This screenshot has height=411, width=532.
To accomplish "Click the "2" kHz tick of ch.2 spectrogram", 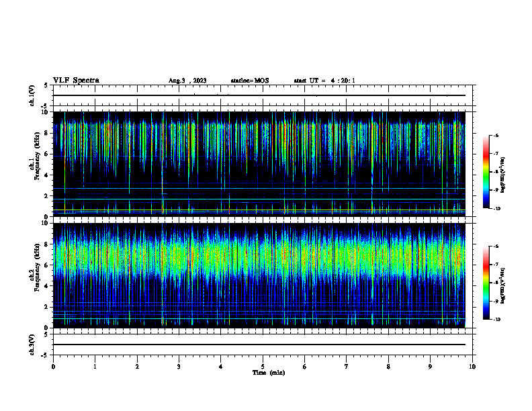I will point(47,307).
